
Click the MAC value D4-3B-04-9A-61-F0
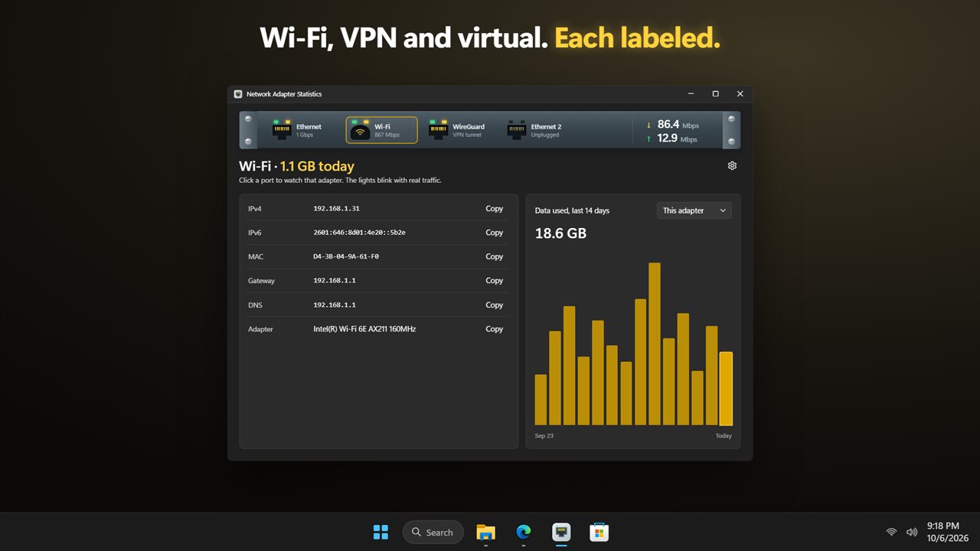click(346, 256)
